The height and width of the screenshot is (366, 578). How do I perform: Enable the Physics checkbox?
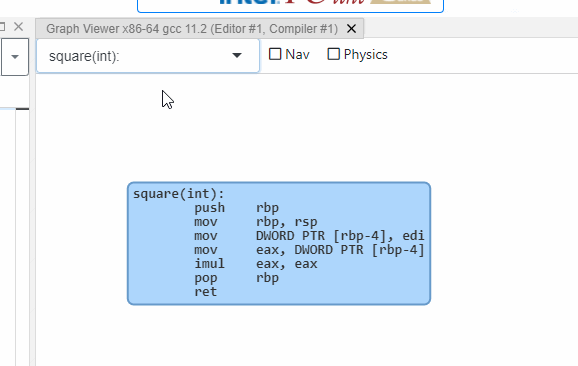click(x=334, y=54)
